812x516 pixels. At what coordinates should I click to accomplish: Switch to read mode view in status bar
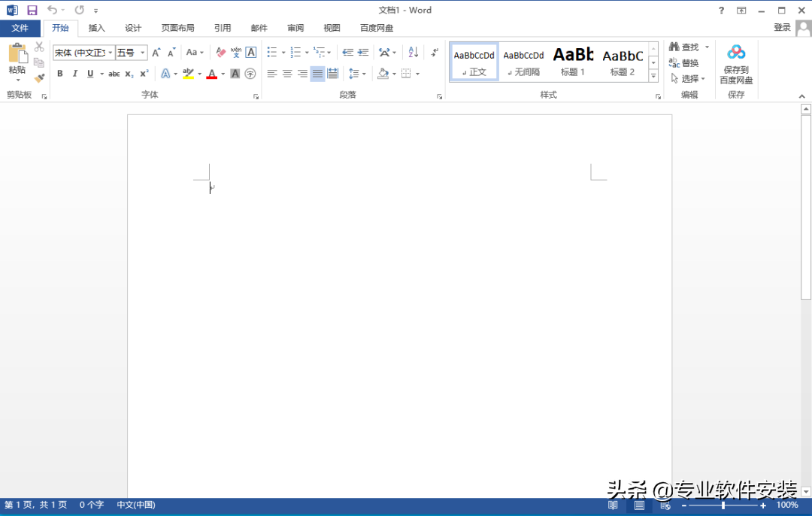[x=613, y=505]
